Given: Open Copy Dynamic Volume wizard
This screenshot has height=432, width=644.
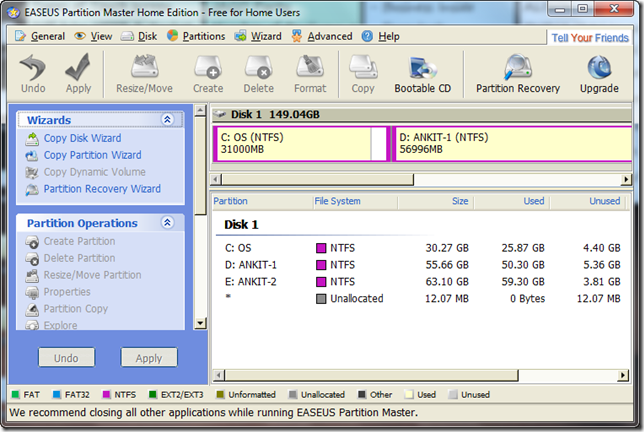Looking at the screenshot, I should pyautogui.click(x=94, y=172).
